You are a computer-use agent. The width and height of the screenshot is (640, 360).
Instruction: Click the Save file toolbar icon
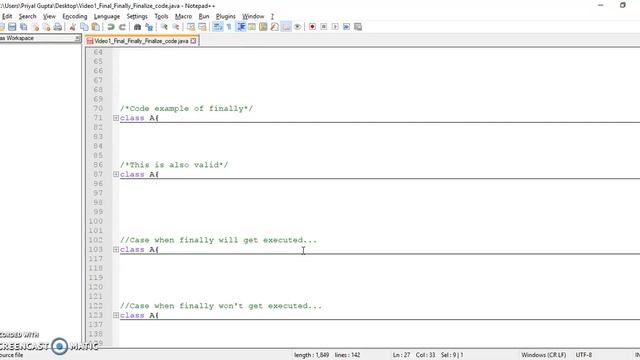click(12, 27)
